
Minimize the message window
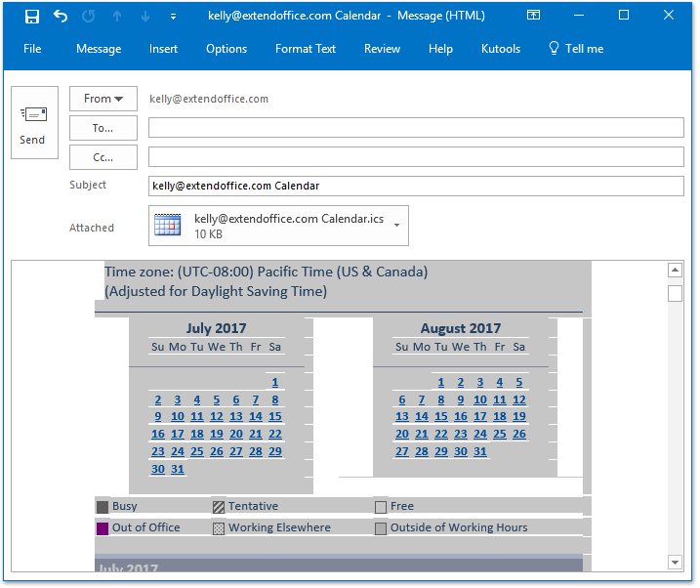coord(579,16)
